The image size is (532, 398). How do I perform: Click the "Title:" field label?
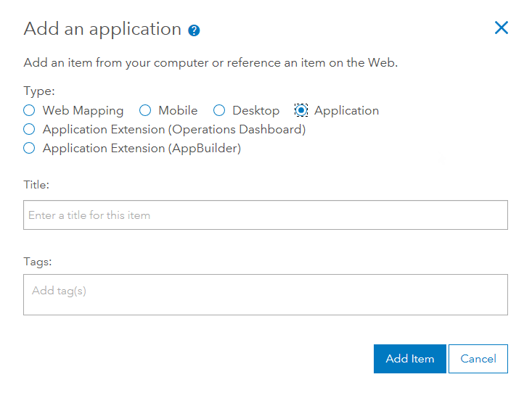tap(36, 185)
